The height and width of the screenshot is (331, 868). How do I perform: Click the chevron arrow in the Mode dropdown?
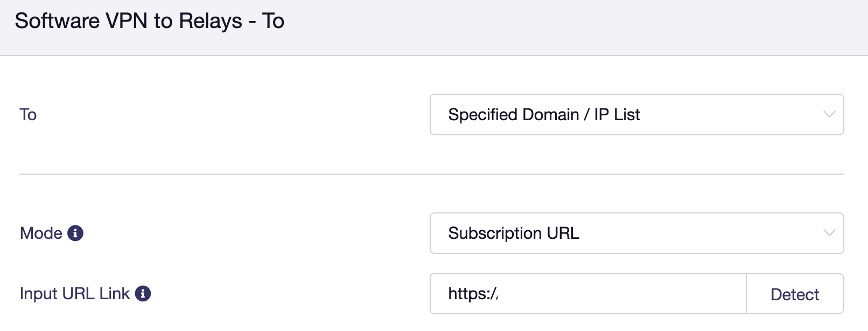829,233
